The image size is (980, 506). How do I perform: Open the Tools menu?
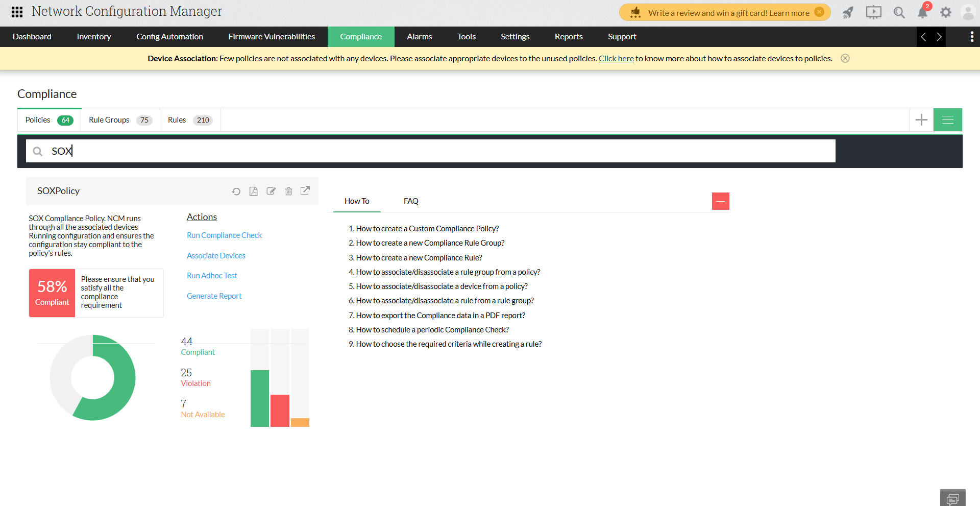pos(467,37)
